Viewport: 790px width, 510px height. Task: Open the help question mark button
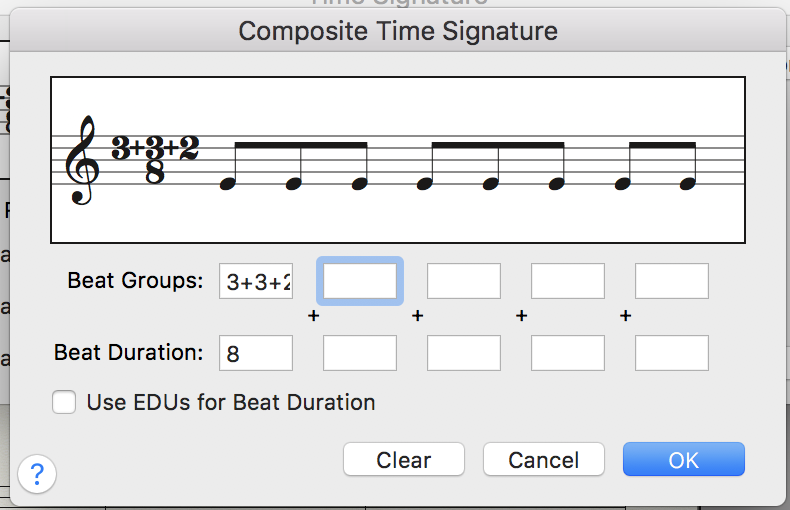pyautogui.click(x=37, y=472)
